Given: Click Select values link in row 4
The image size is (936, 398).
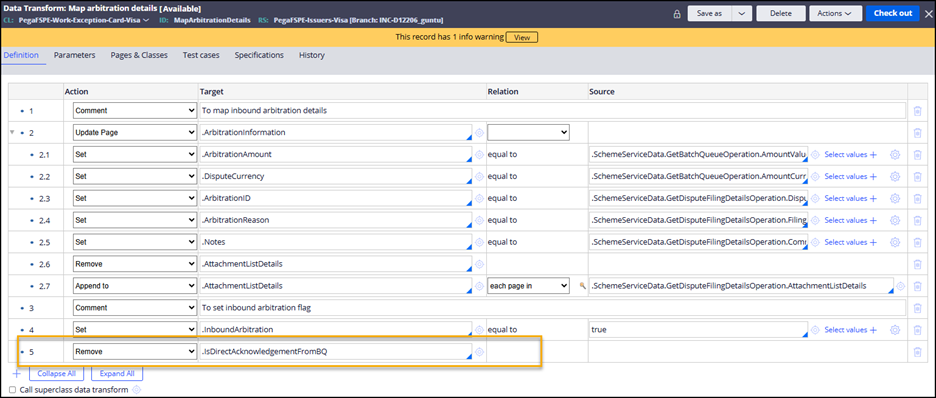Looking at the screenshot, I should pos(851,329).
